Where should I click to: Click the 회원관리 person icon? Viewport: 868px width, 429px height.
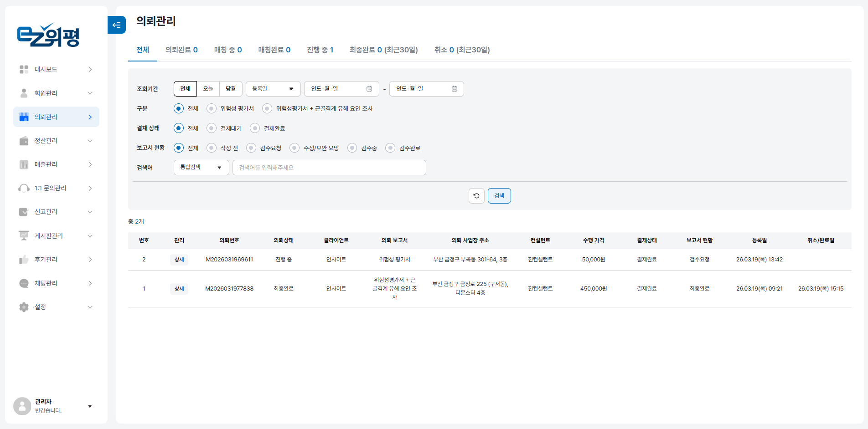tap(24, 93)
